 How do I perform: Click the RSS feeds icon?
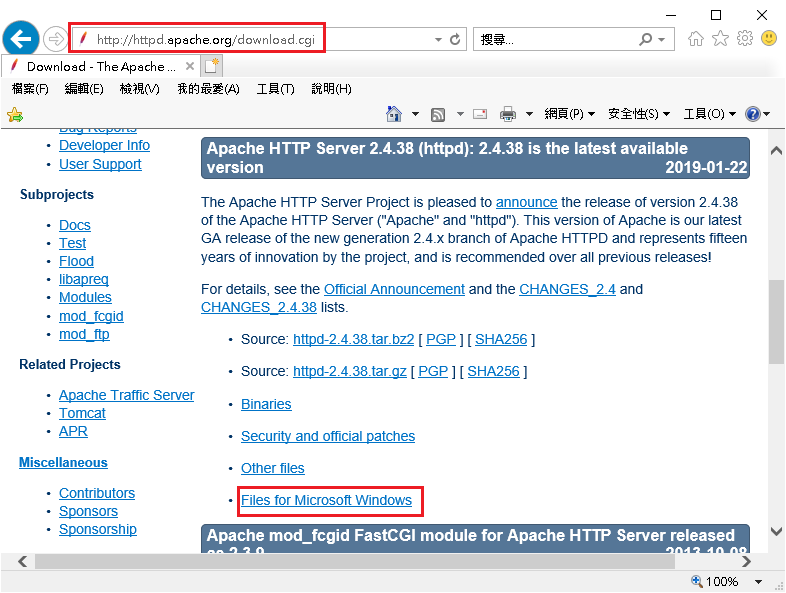(x=438, y=115)
